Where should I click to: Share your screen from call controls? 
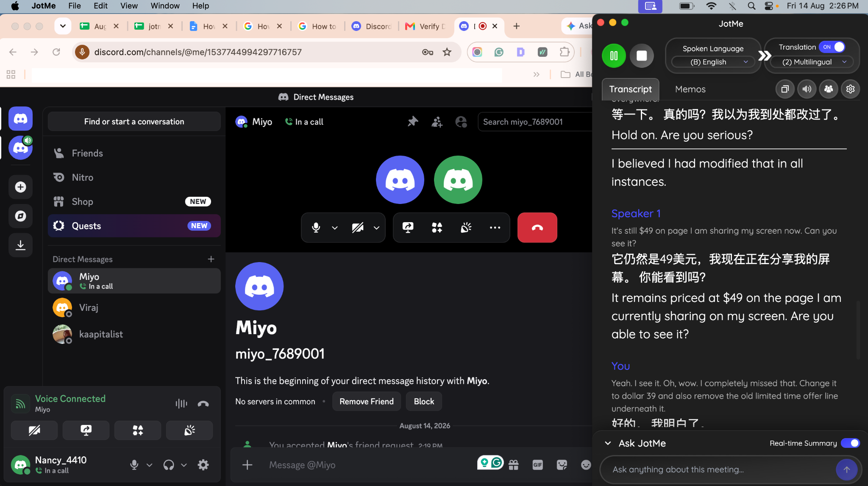pos(408,228)
